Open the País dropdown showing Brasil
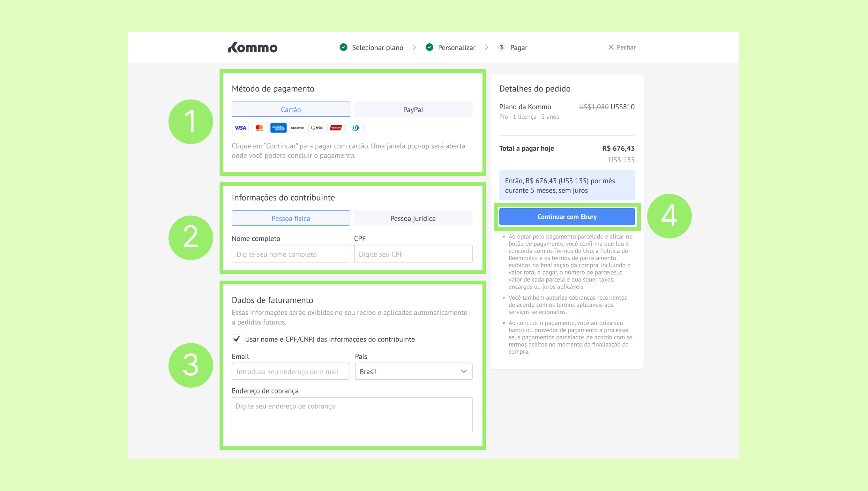 coord(413,371)
